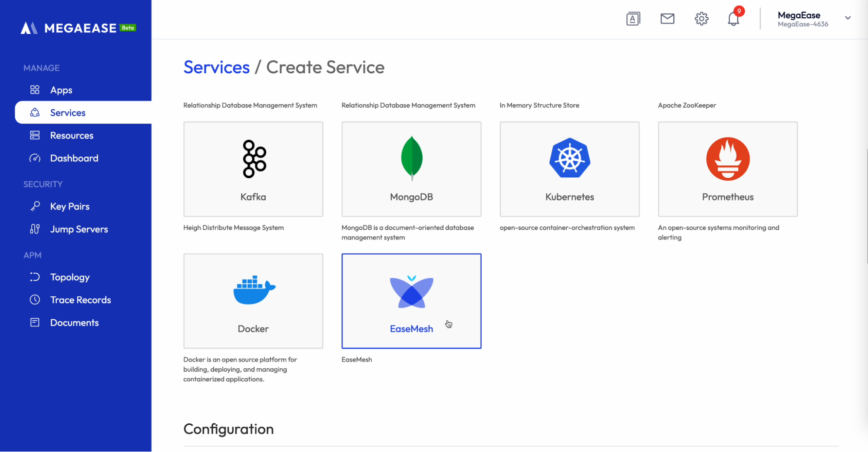Open Resources from sidebar menu
Screen dimensions: 868x452
[72, 135]
